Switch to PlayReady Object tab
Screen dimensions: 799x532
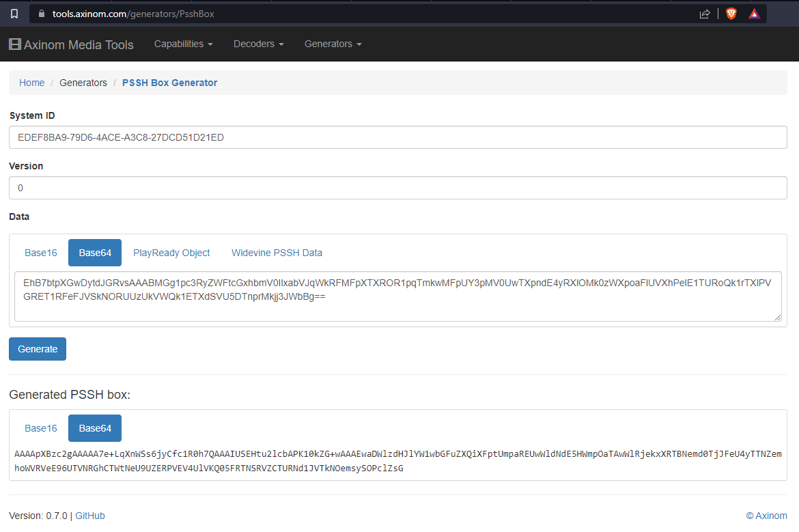171,253
